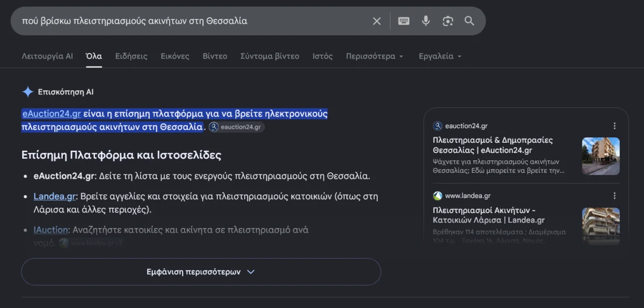Expand AI overview with Εμφάνιση περισσότερων
This screenshot has width=644, height=308.
[201, 272]
